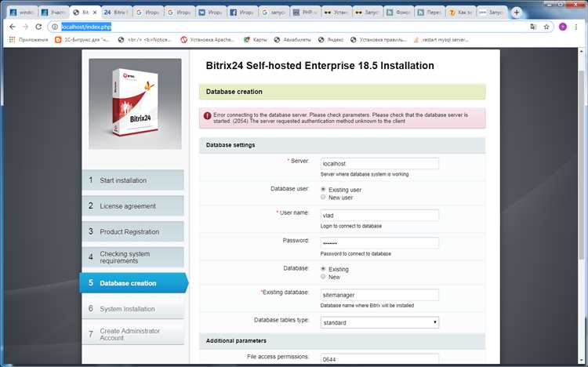Click the translate page icon

click(533, 27)
